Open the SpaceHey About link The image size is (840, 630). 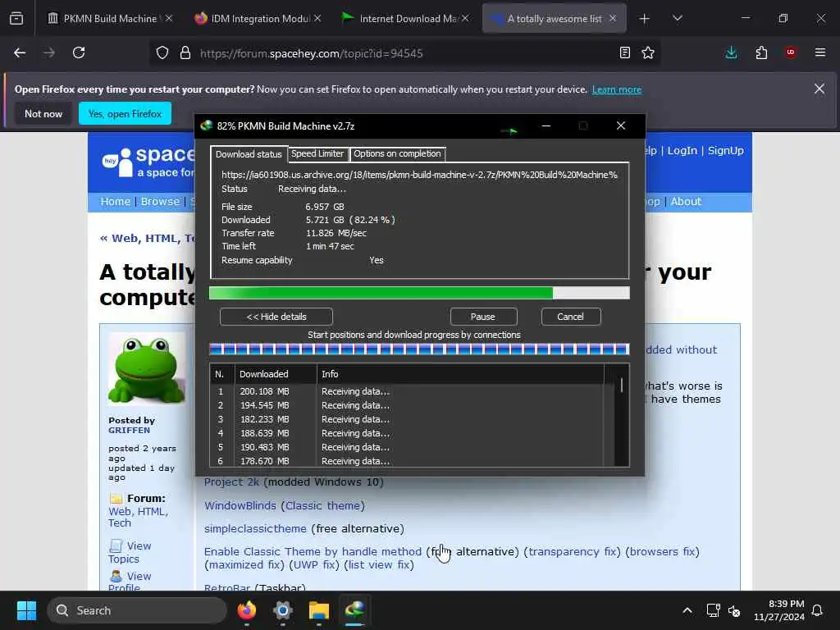[686, 202]
